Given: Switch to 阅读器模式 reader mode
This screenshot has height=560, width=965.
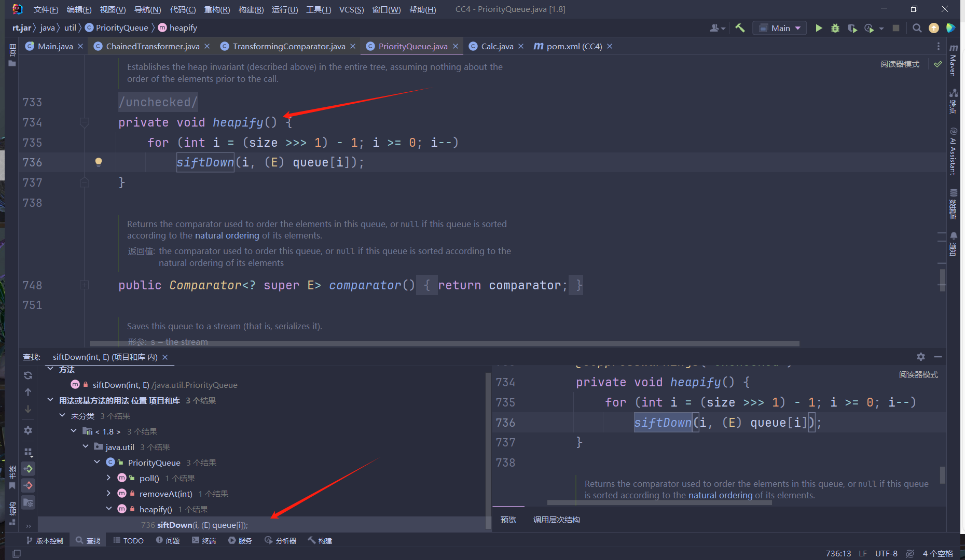Looking at the screenshot, I should pyautogui.click(x=900, y=64).
